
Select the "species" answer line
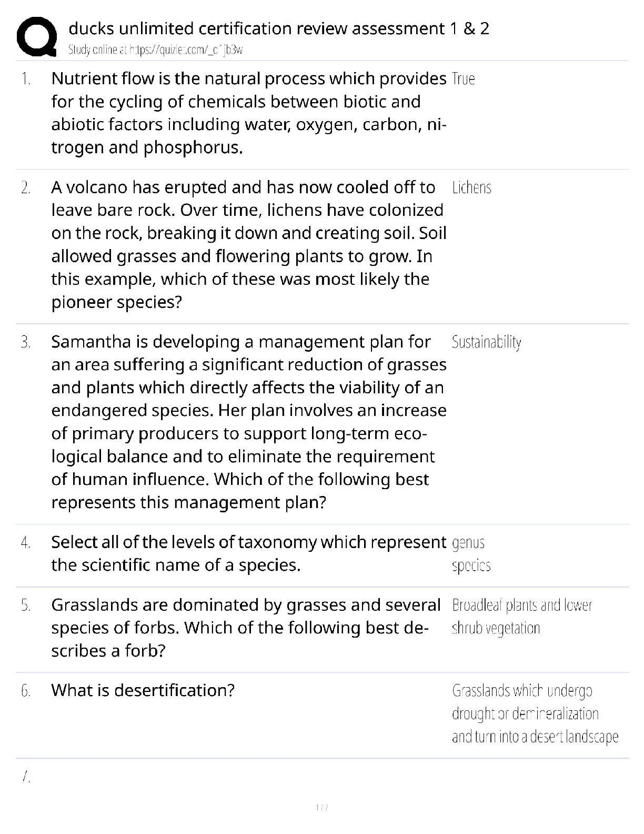[x=471, y=565]
